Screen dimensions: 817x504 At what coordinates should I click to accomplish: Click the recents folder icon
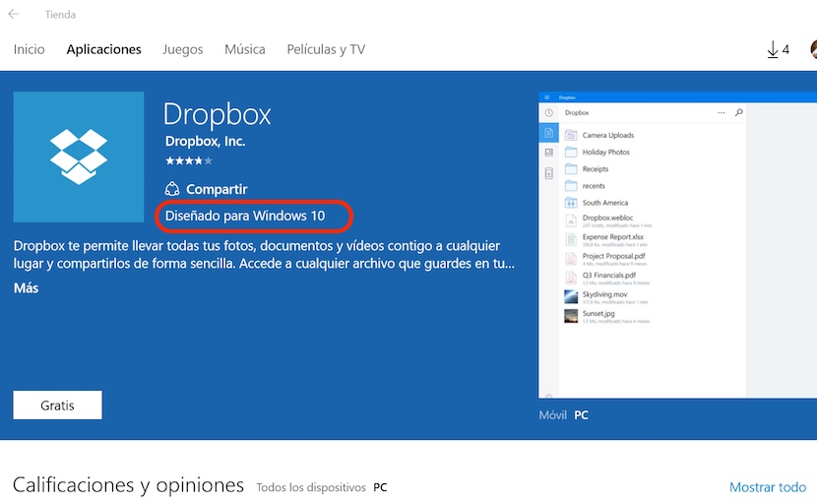[571, 185]
